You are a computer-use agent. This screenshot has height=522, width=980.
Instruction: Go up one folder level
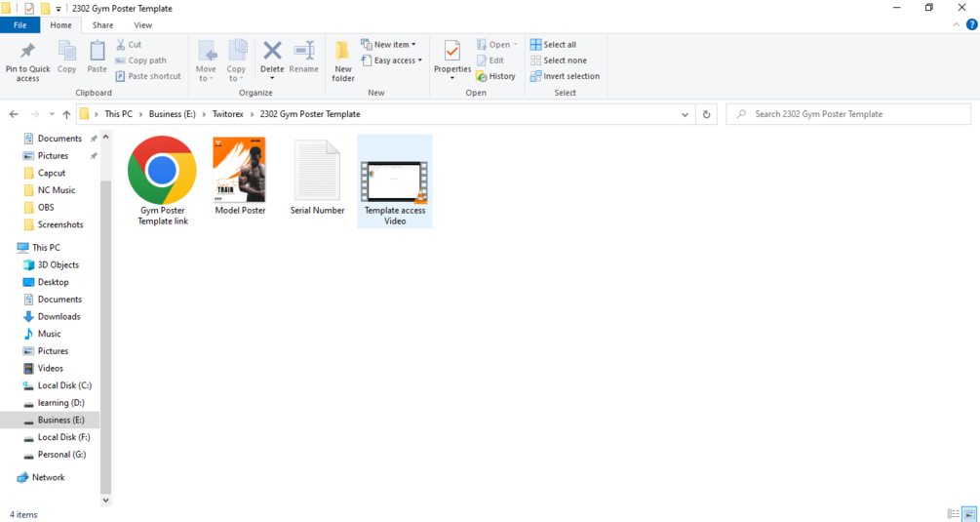[x=66, y=114]
